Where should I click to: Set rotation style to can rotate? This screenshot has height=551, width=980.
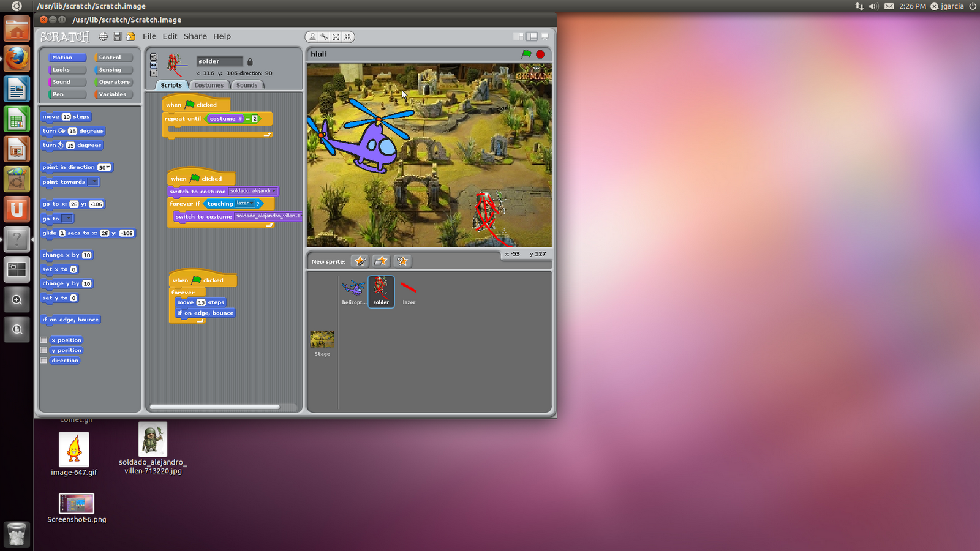point(154,57)
